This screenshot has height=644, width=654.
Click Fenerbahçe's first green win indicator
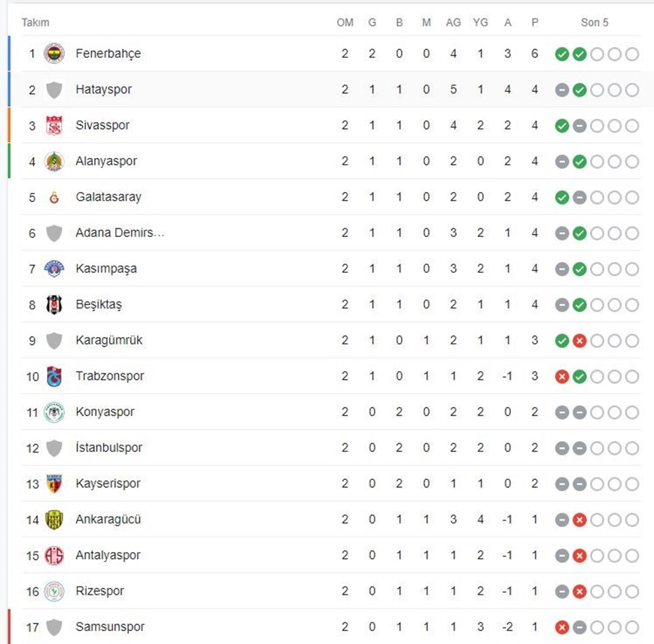[x=562, y=54]
